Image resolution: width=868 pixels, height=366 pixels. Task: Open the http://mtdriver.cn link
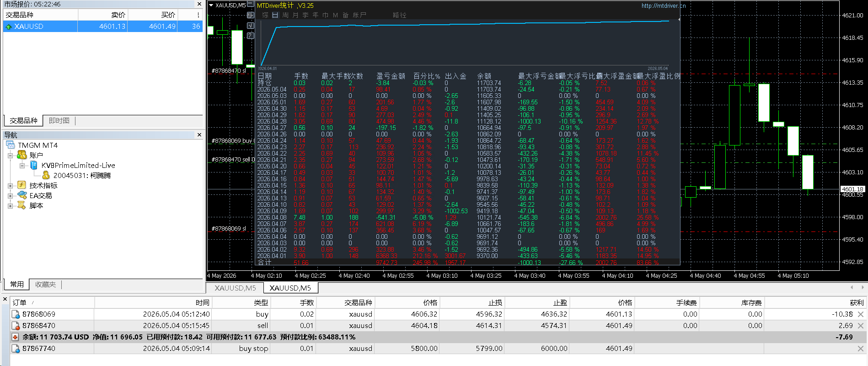[664, 6]
